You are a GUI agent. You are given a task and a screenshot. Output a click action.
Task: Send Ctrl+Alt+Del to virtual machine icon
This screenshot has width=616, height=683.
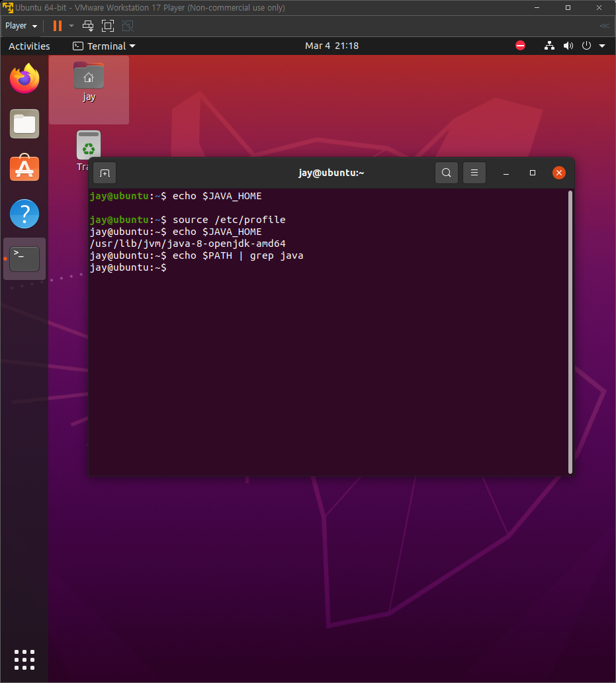[x=88, y=26]
